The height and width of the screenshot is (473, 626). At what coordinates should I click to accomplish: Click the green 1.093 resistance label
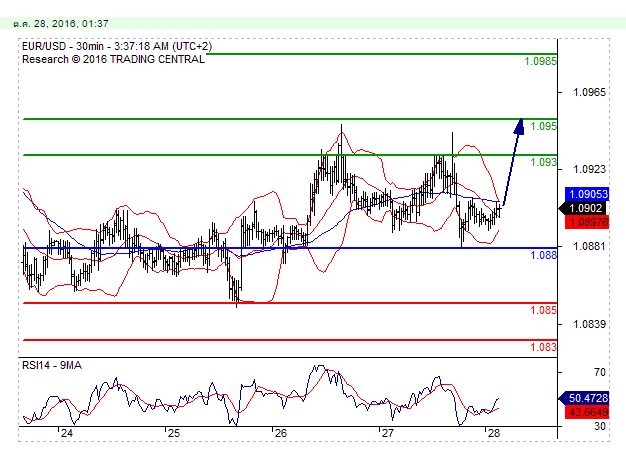coord(543,162)
